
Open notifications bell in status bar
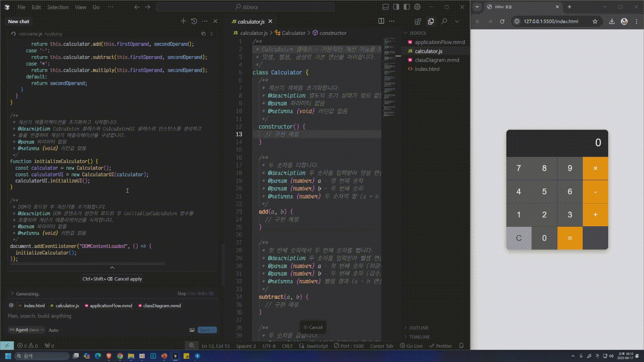tap(462, 346)
